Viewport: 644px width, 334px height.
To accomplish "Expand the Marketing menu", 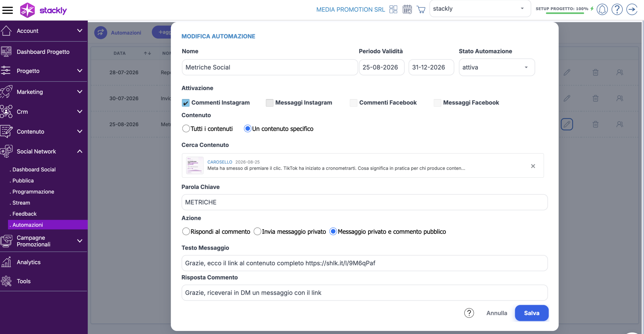I will [x=80, y=92].
